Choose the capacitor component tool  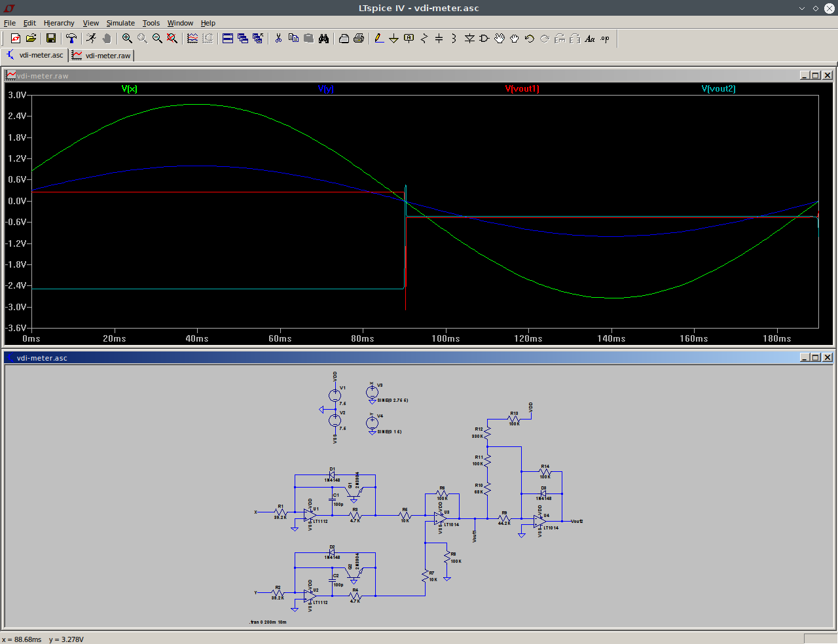439,39
